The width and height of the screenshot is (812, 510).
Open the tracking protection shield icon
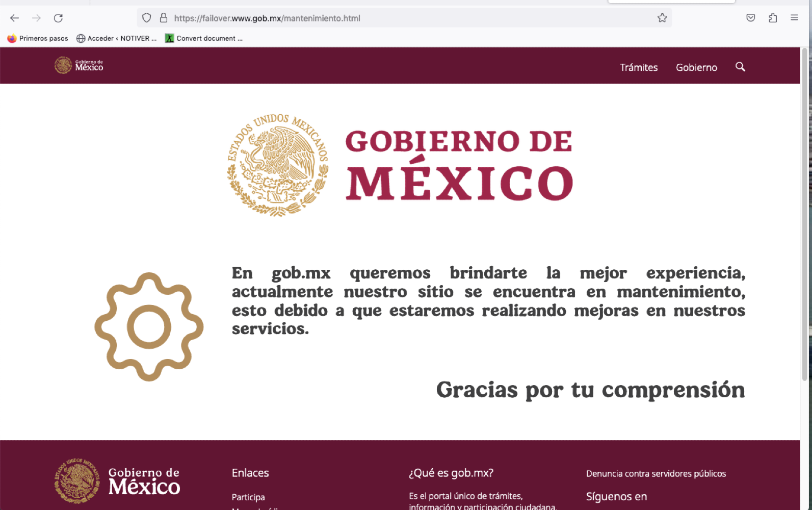[x=147, y=18]
